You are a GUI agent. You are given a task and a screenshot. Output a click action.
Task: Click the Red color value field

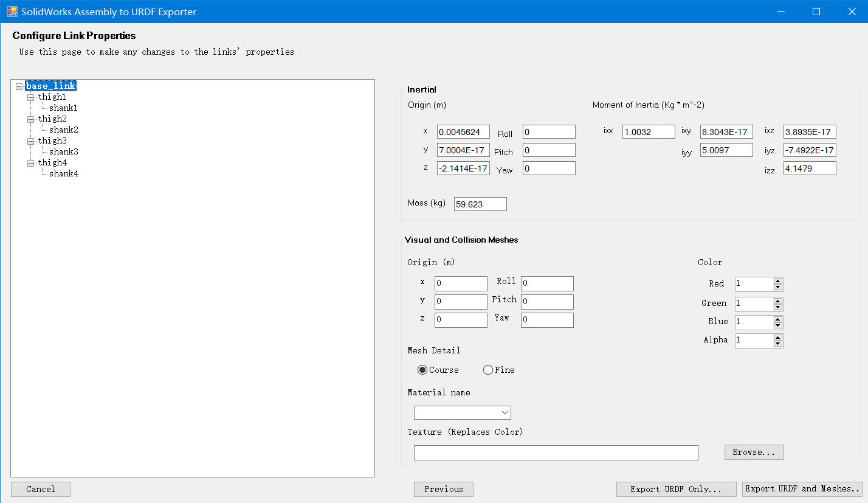point(754,284)
